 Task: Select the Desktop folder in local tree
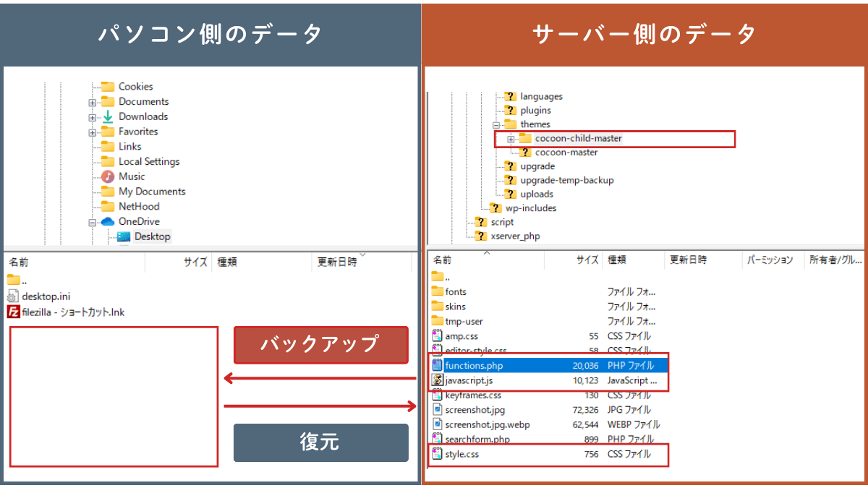point(152,236)
